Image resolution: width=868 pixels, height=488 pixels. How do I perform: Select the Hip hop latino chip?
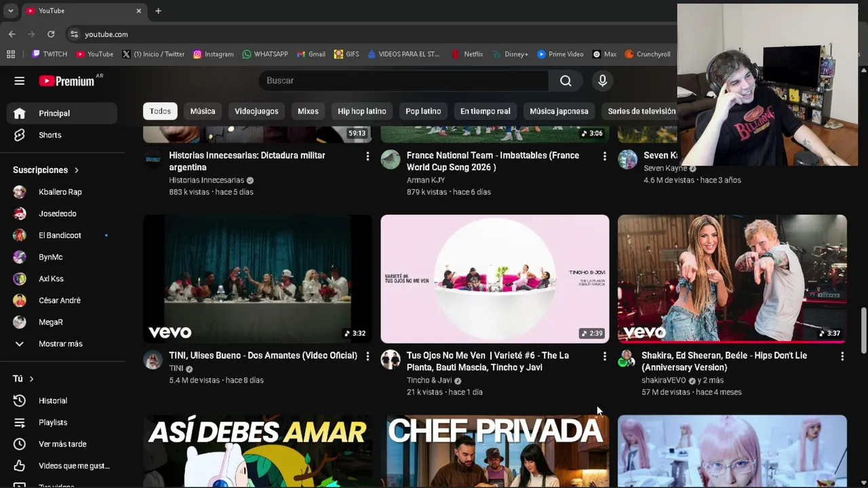[x=362, y=111]
